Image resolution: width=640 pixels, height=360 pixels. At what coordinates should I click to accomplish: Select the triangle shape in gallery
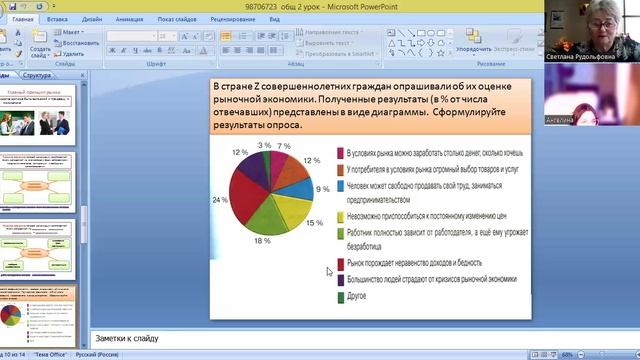tap(391, 43)
